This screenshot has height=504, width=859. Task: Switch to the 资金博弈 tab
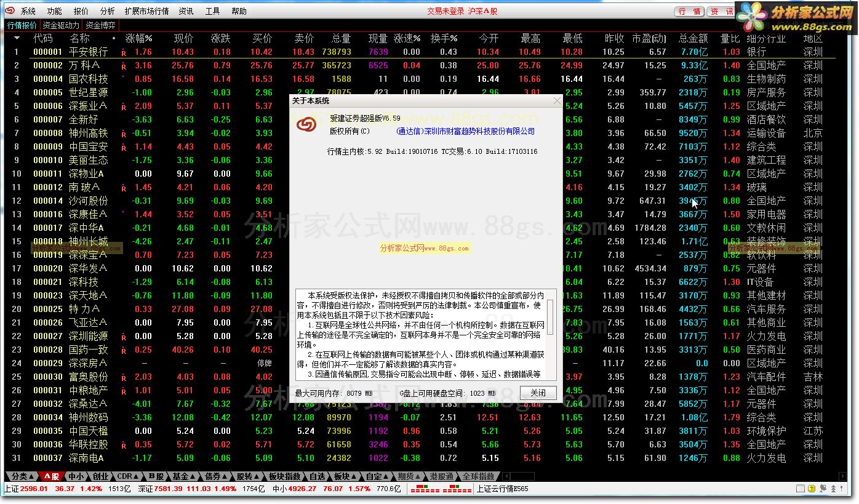click(x=100, y=25)
